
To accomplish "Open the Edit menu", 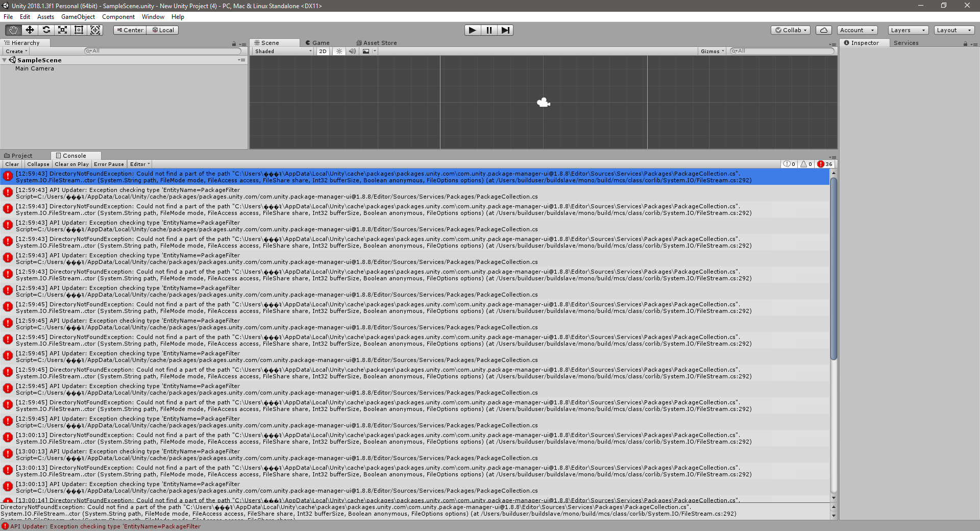I will click(x=25, y=17).
